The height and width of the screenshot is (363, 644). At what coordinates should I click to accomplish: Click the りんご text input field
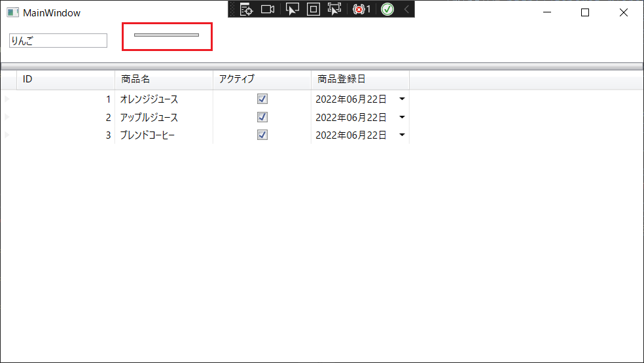(x=58, y=41)
